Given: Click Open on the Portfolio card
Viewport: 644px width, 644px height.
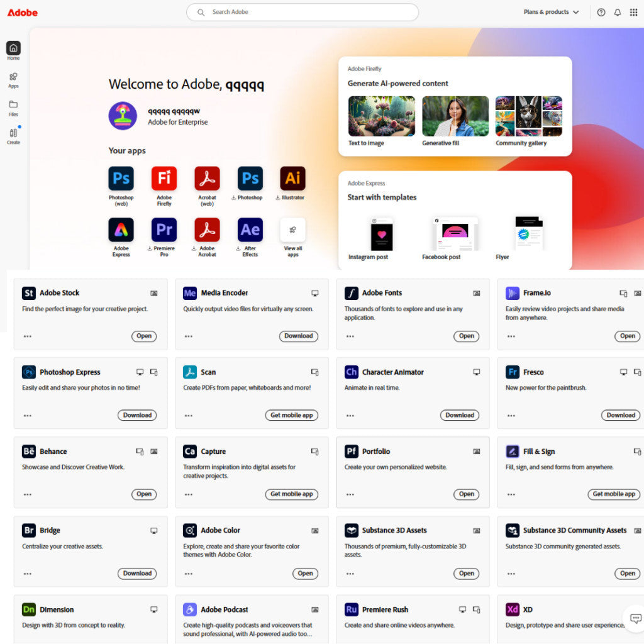Looking at the screenshot, I should 466,494.
